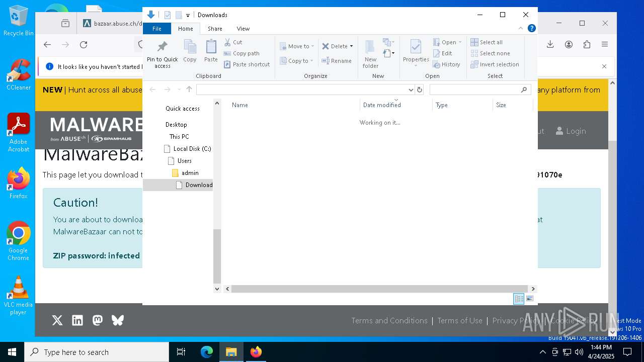Click navigation pane scroll down arrow
This screenshot has width=644, height=362.
[217, 289]
